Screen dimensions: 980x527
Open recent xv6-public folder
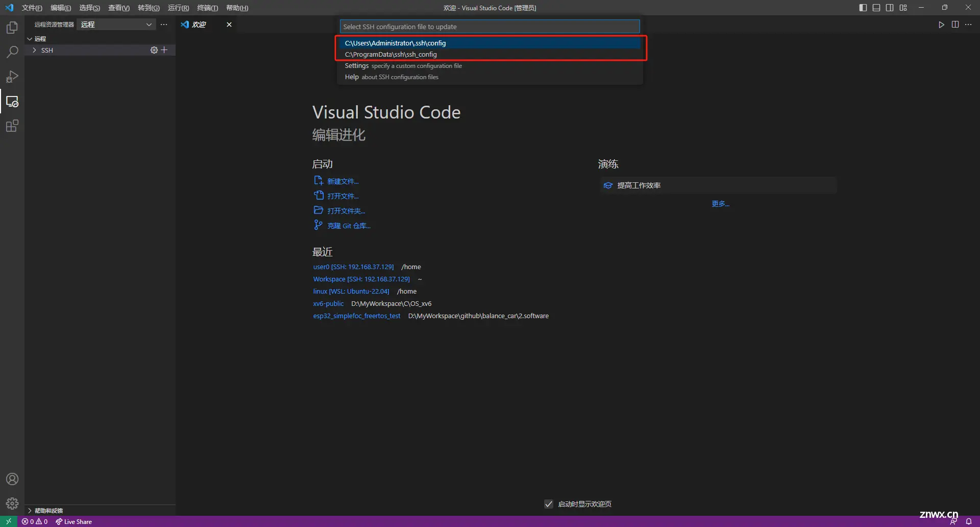pos(328,303)
